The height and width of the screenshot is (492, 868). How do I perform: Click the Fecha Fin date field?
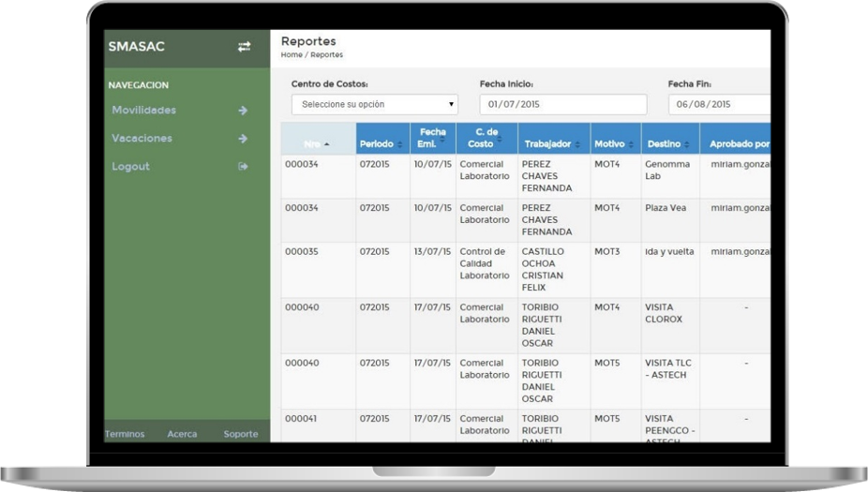click(718, 104)
